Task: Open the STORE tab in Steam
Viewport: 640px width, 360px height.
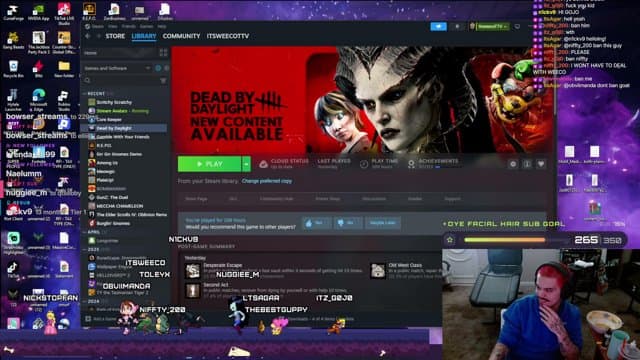Action: [115, 36]
